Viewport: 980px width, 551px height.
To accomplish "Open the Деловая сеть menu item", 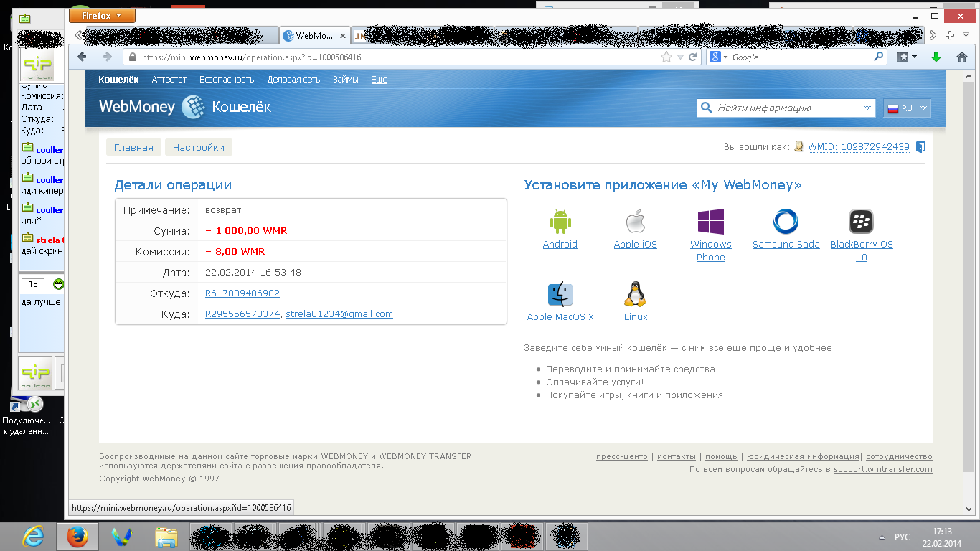I will [x=293, y=80].
